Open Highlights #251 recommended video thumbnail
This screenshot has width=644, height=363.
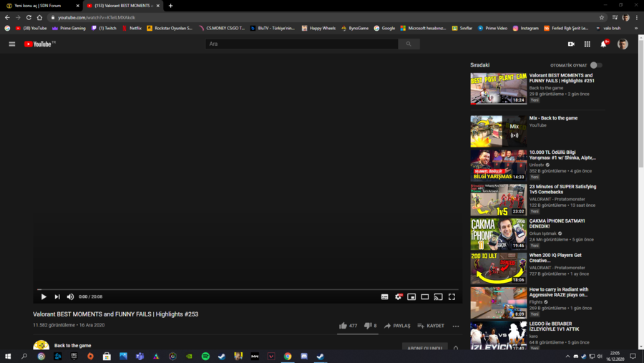[498, 88]
